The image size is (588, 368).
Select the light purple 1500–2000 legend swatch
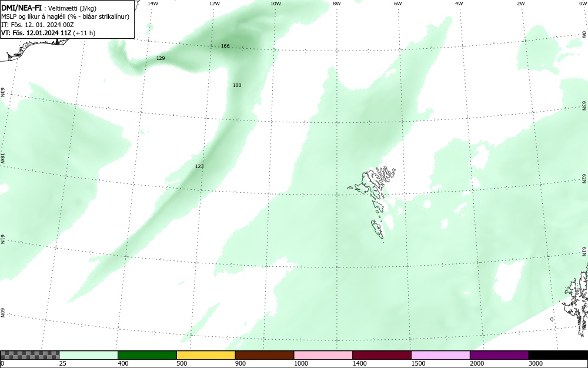440,355
